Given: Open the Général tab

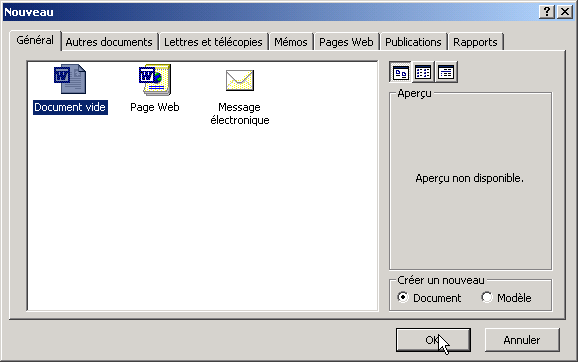Looking at the screenshot, I should (x=35, y=40).
